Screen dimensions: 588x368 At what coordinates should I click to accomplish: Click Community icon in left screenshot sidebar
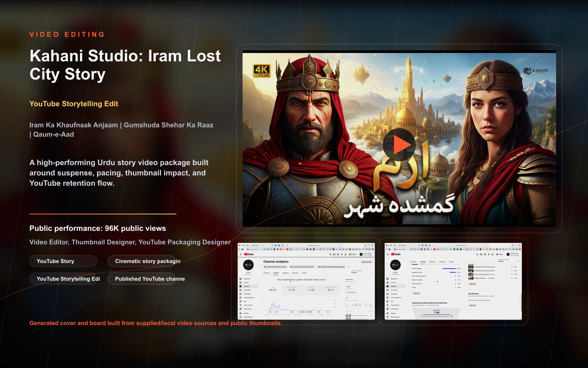point(241,290)
